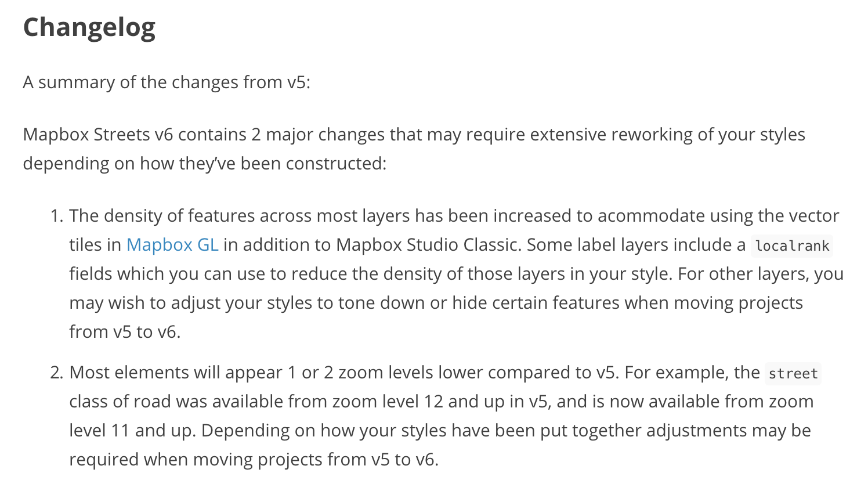
Task: Click the 'A summary of the changes from v5' line
Action: (167, 82)
